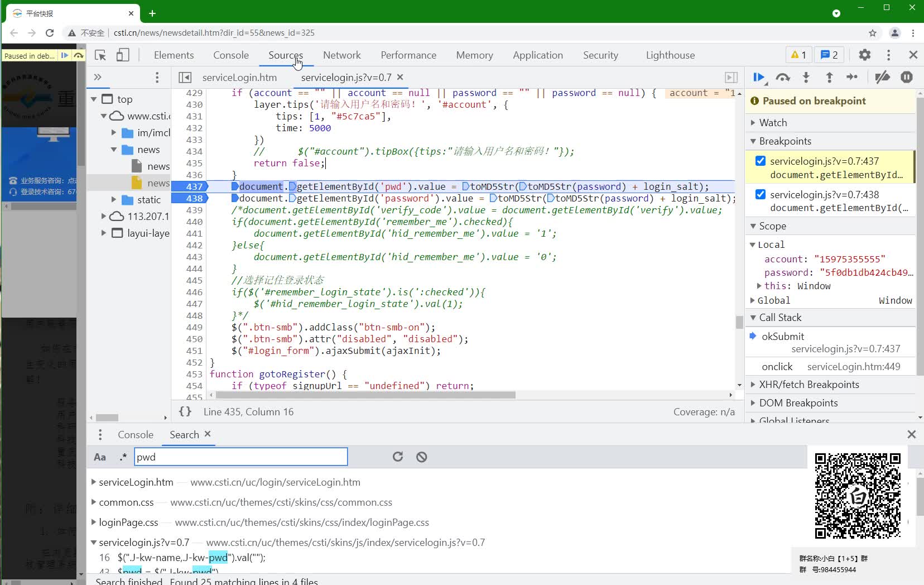Click line number 439 gutter
924x585 pixels.
[194, 210]
